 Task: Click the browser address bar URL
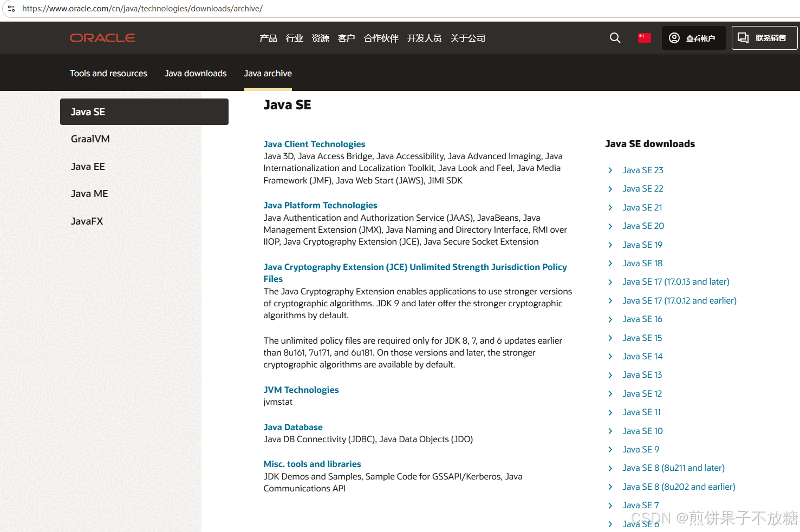(x=142, y=9)
